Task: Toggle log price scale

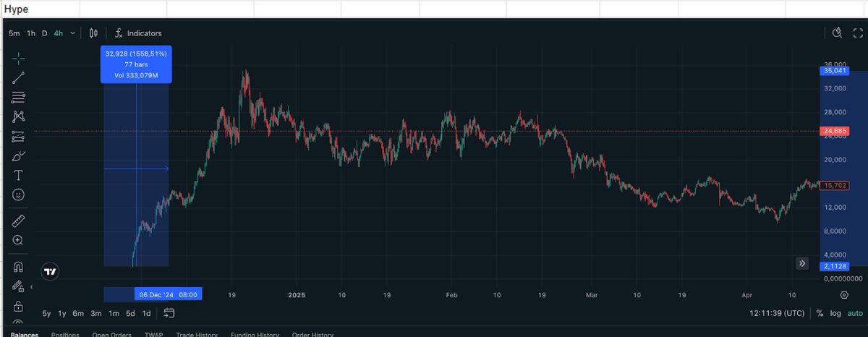Action: coord(835,313)
